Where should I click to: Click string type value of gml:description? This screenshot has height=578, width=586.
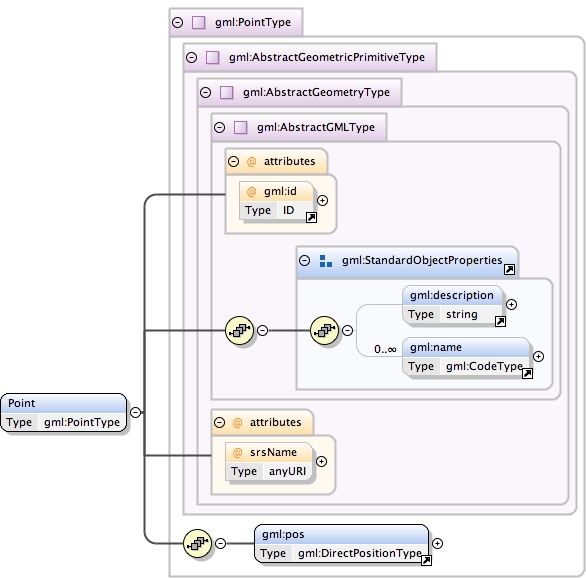pos(462,315)
